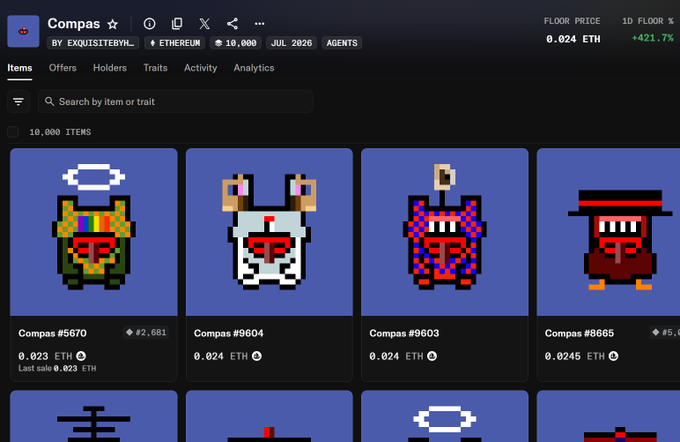Open the three-dot more options menu
The image size is (680, 442).
click(259, 24)
